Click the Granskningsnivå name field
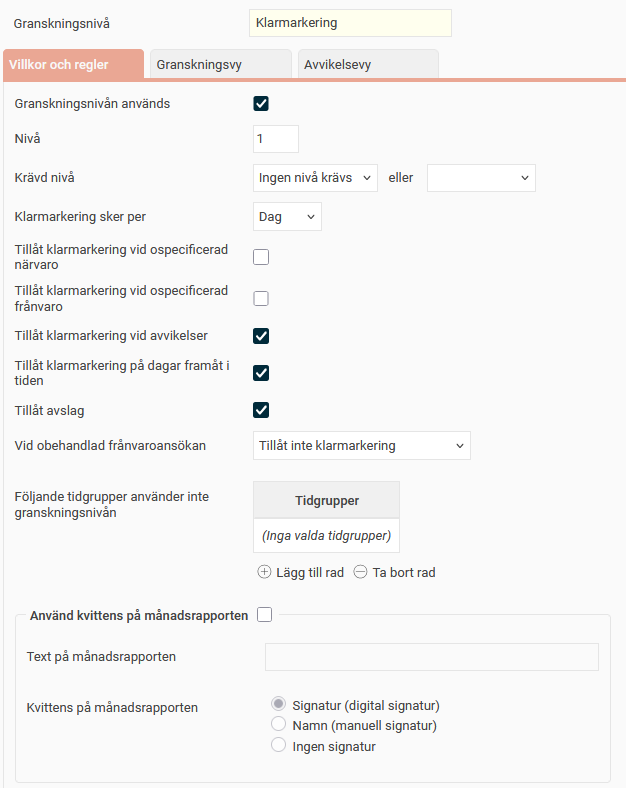626x788 pixels. coord(350,22)
